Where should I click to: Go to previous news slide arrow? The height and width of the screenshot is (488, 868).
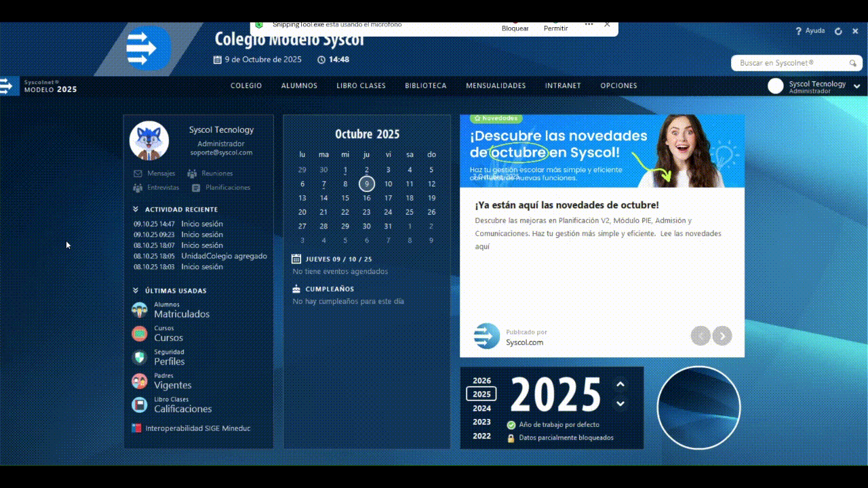pyautogui.click(x=701, y=335)
